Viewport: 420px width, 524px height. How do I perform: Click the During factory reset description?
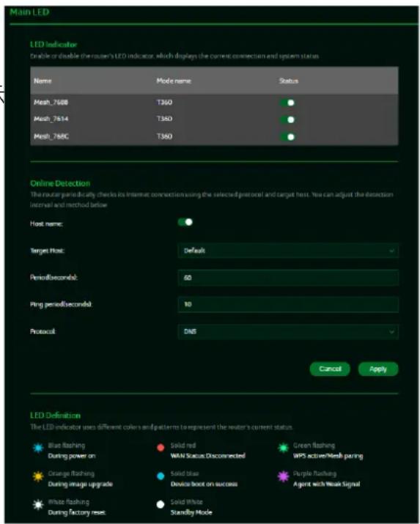[77, 512]
